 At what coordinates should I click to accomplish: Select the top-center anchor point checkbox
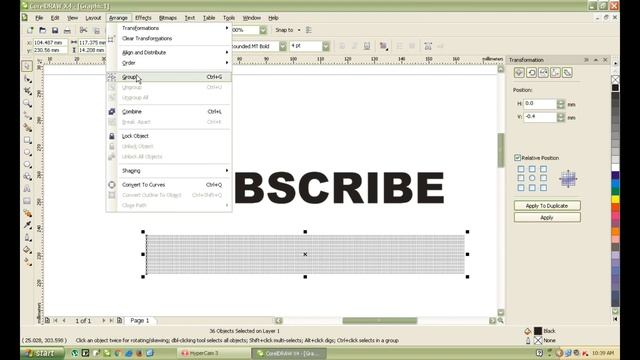532,169
